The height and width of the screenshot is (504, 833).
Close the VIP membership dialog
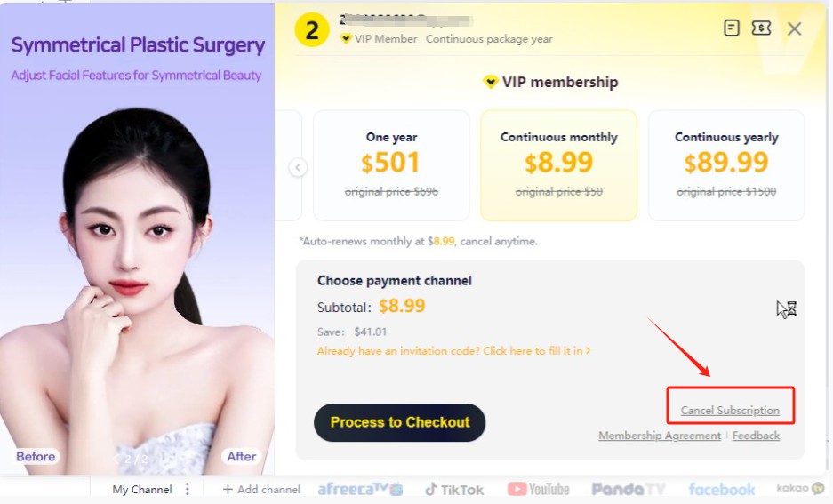coord(794,28)
